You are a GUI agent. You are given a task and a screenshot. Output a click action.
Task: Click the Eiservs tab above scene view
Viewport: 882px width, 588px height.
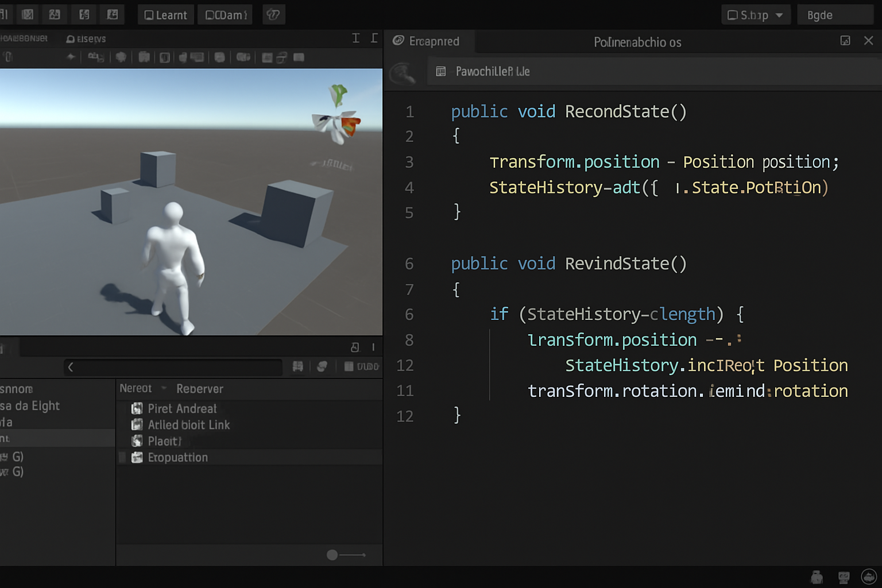point(86,39)
